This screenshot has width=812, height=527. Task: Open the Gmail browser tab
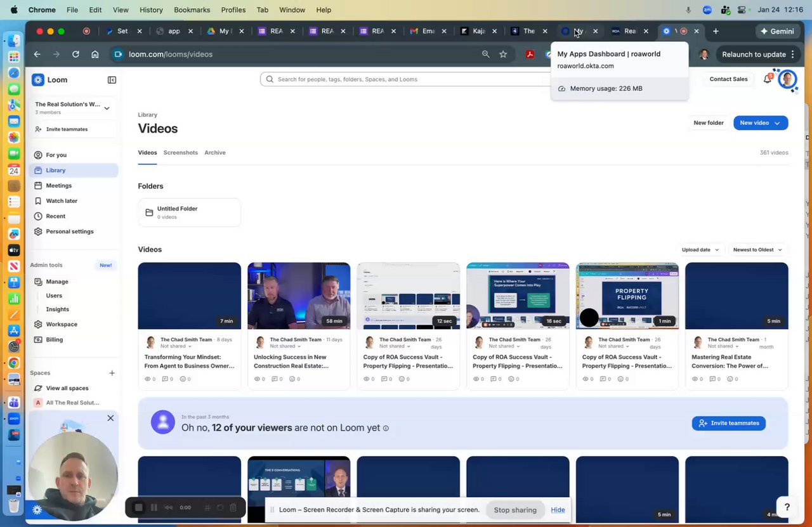(428, 31)
